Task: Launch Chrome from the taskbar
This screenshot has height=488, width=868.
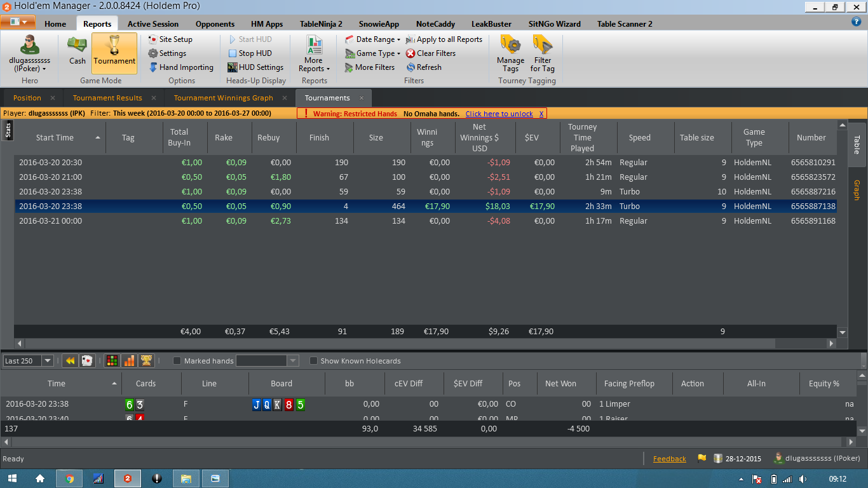Action: 69,478
